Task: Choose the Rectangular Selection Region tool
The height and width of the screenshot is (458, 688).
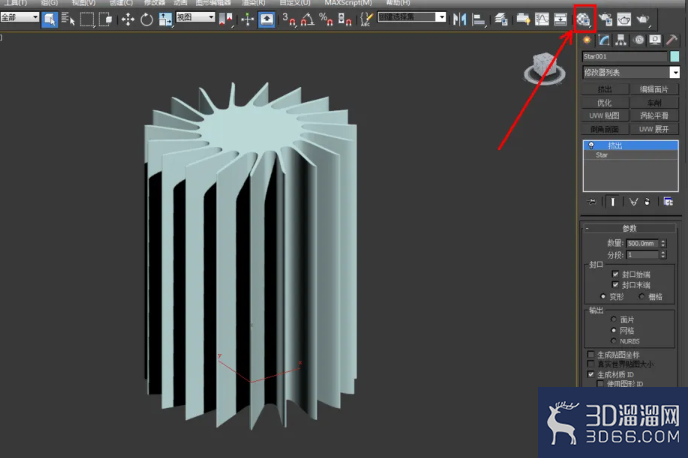Action: point(87,19)
